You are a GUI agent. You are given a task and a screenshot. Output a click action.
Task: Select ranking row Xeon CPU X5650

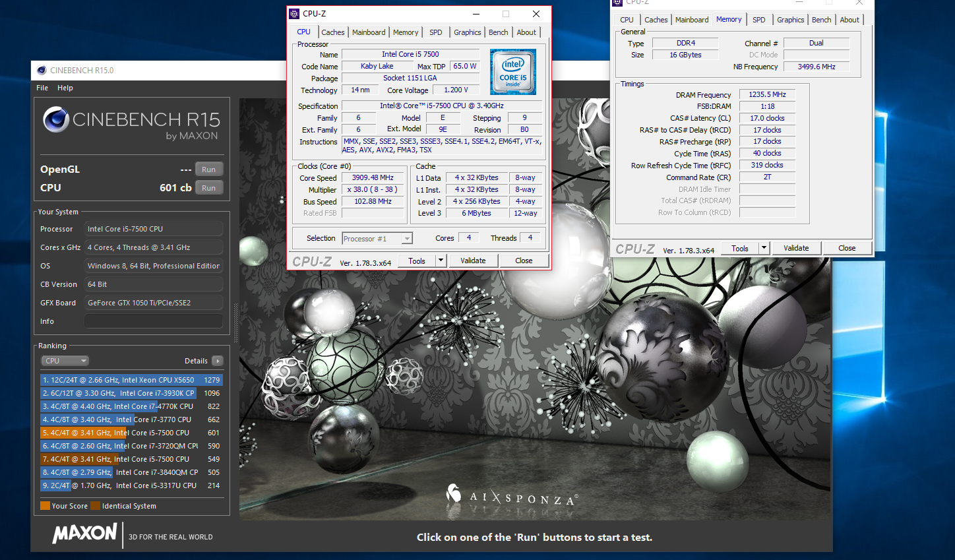131,380
